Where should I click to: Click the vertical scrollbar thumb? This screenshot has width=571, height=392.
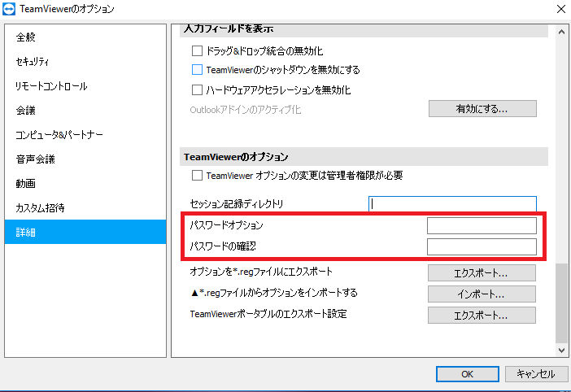coord(561,303)
